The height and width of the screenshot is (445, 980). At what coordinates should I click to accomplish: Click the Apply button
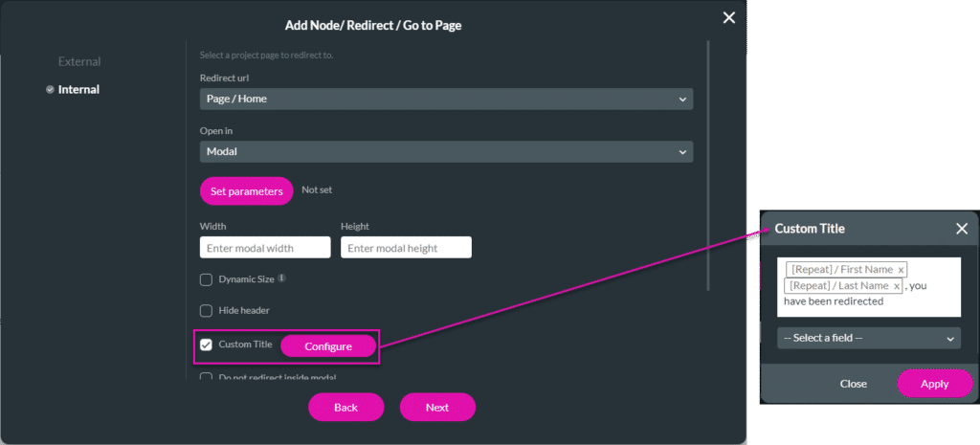tap(934, 384)
